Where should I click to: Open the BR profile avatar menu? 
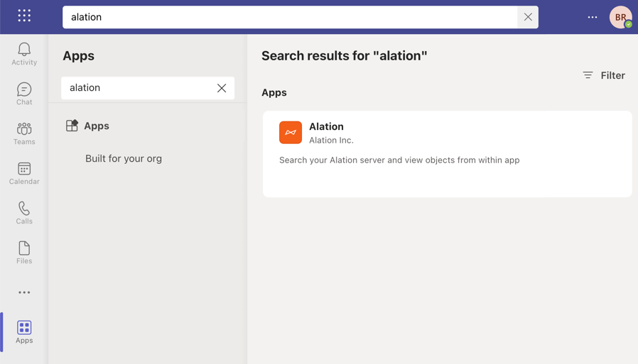[x=620, y=17]
